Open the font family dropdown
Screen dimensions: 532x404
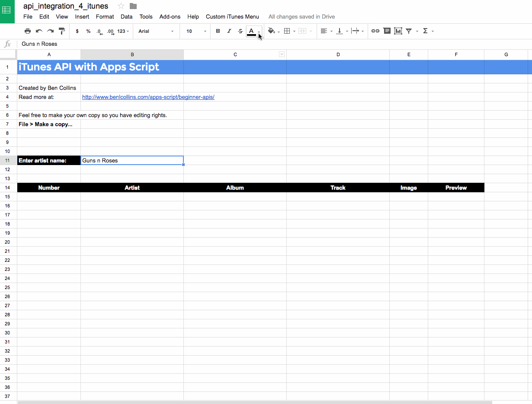[156, 31]
